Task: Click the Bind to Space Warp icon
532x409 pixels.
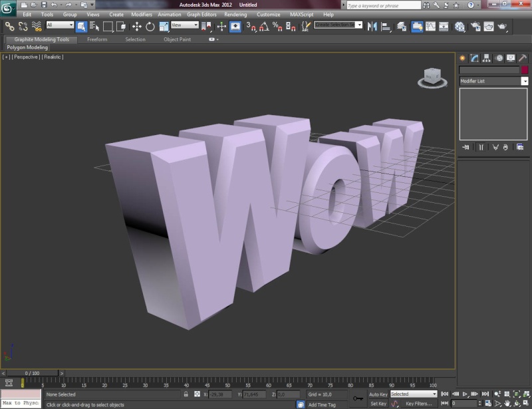Action: click(x=37, y=26)
